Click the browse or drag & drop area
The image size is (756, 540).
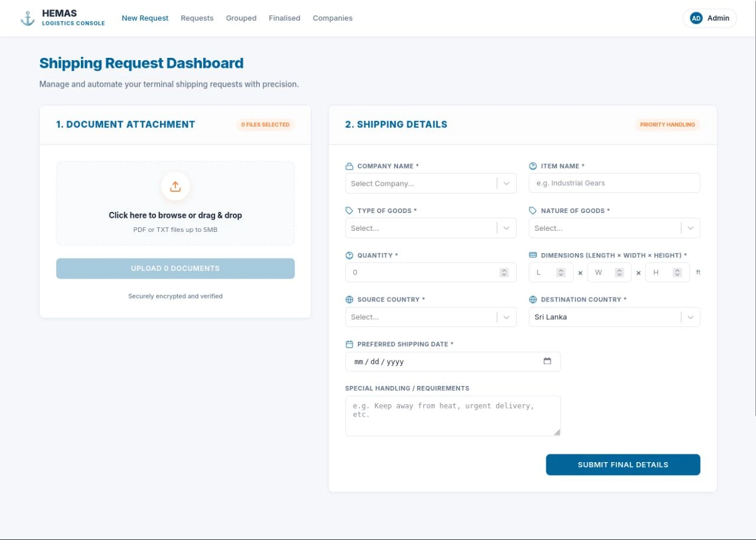pyautogui.click(x=175, y=204)
